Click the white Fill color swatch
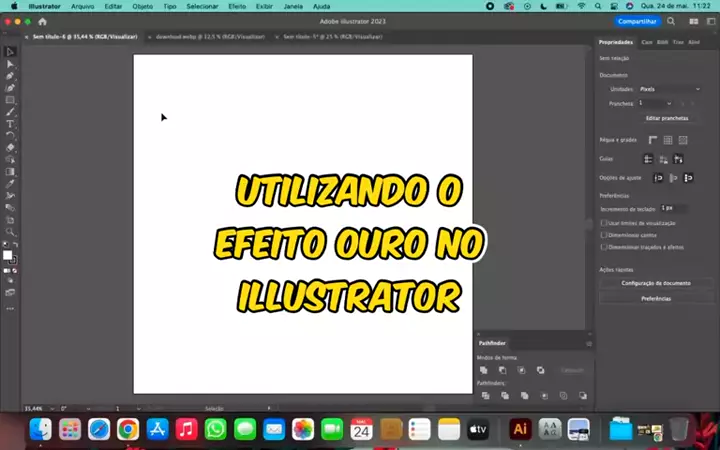720x450 pixels. click(7, 255)
